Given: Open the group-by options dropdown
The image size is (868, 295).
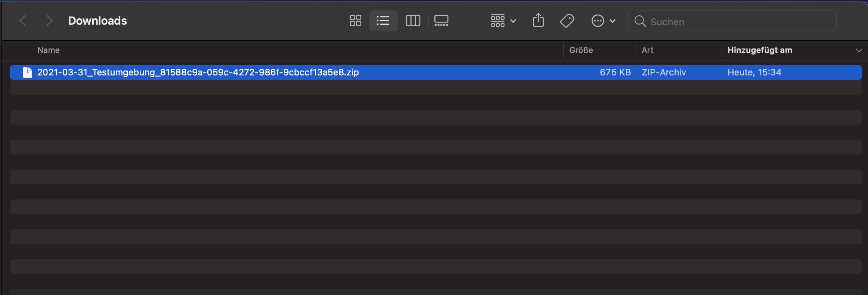Looking at the screenshot, I should [503, 21].
